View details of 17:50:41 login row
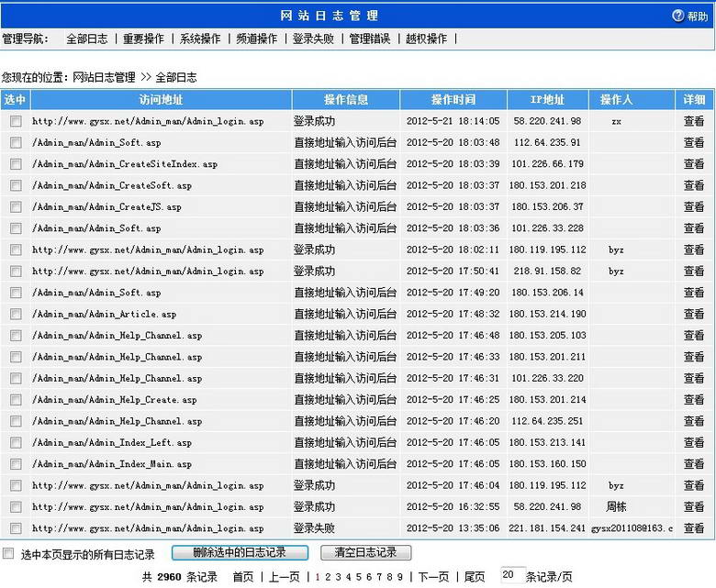Viewport: 716px width, 588px height. click(694, 272)
